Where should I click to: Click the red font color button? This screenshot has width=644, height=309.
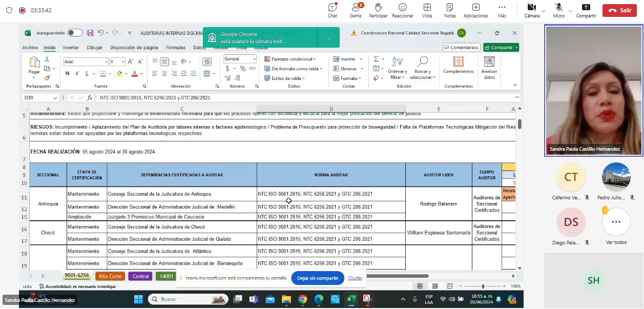tap(134, 74)
